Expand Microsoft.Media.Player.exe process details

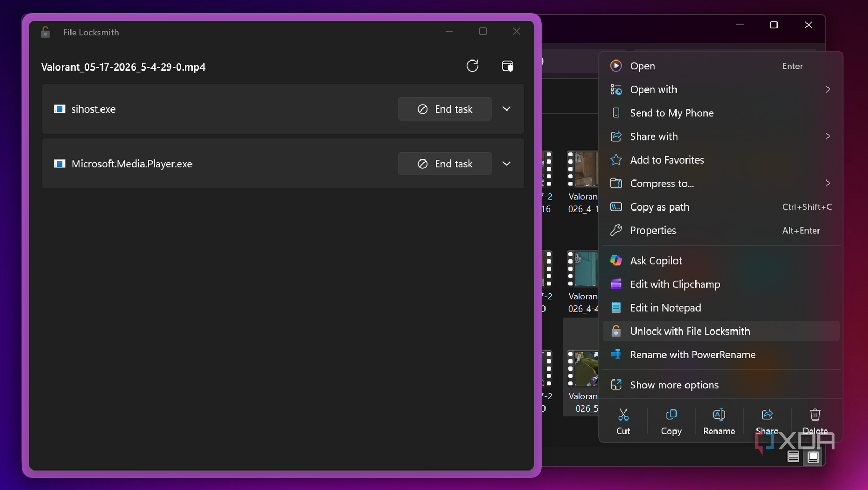click(507, 164)
